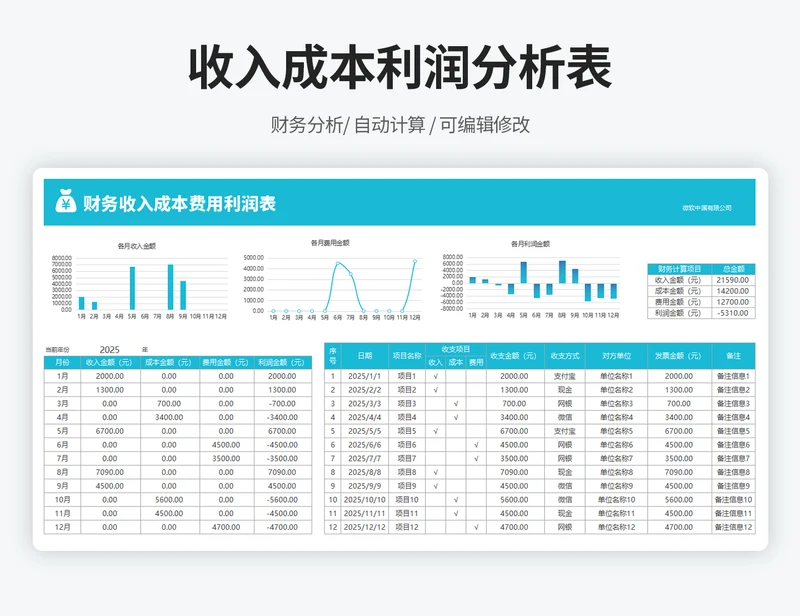Click the 成本 check mark in the 项目10 row
This screenshot has height=616, width=800.
[x=456, y=500]
